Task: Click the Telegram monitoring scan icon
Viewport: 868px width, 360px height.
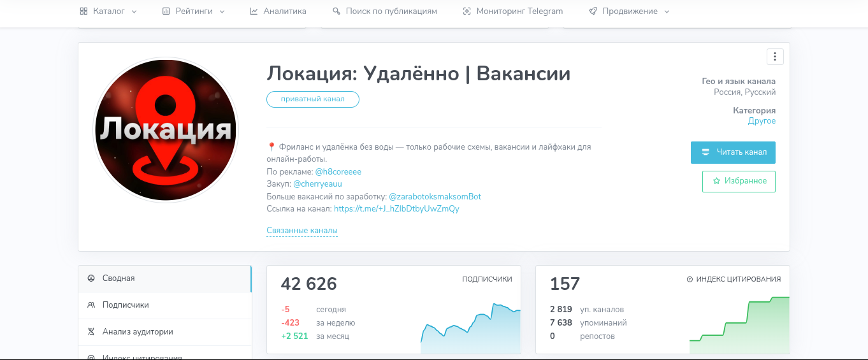Action: 467,11
